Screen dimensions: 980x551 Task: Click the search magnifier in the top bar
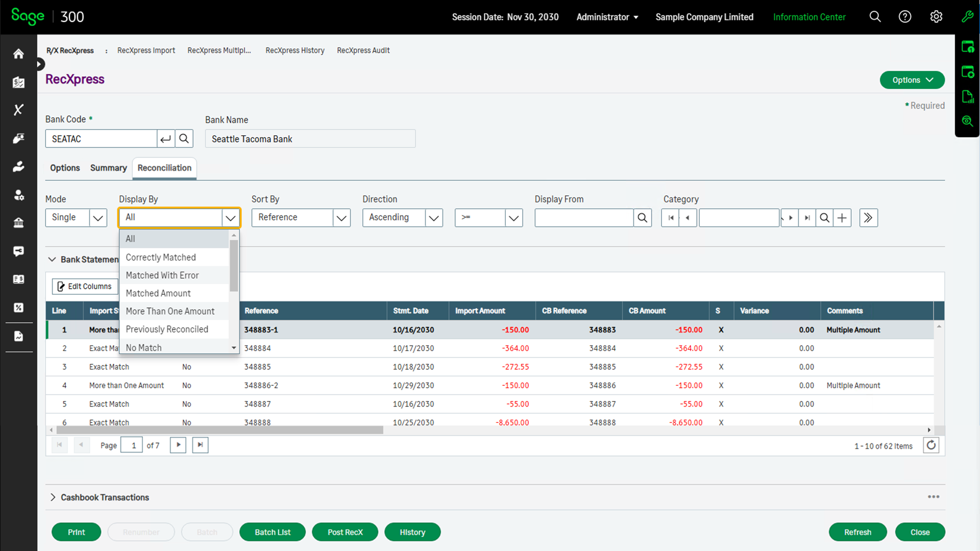pos(875,17)
